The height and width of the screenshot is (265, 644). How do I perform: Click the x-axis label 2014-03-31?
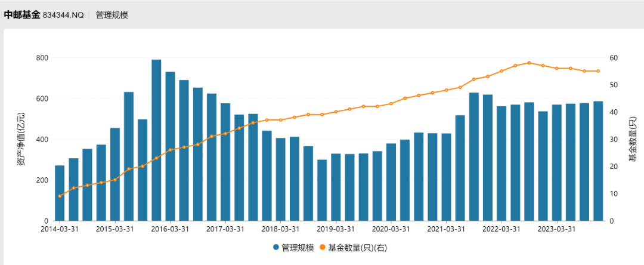point(60,229)
